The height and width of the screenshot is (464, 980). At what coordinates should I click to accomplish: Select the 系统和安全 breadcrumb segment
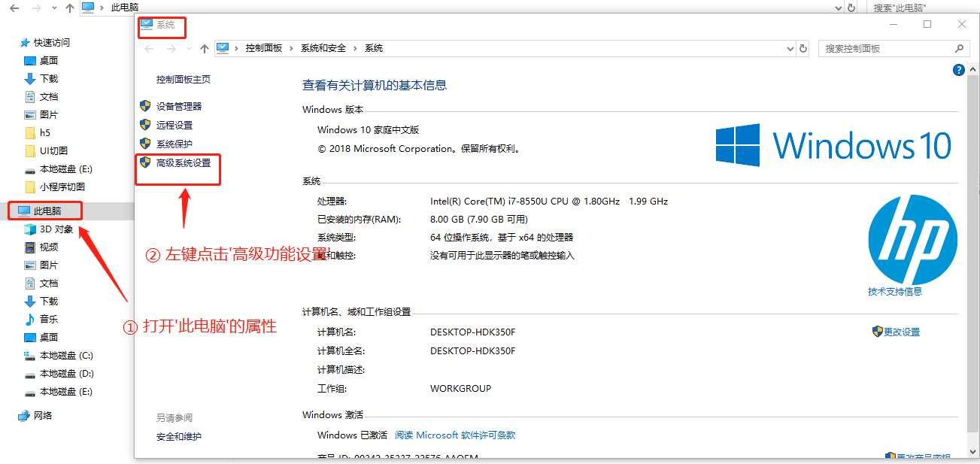[323, 48]
